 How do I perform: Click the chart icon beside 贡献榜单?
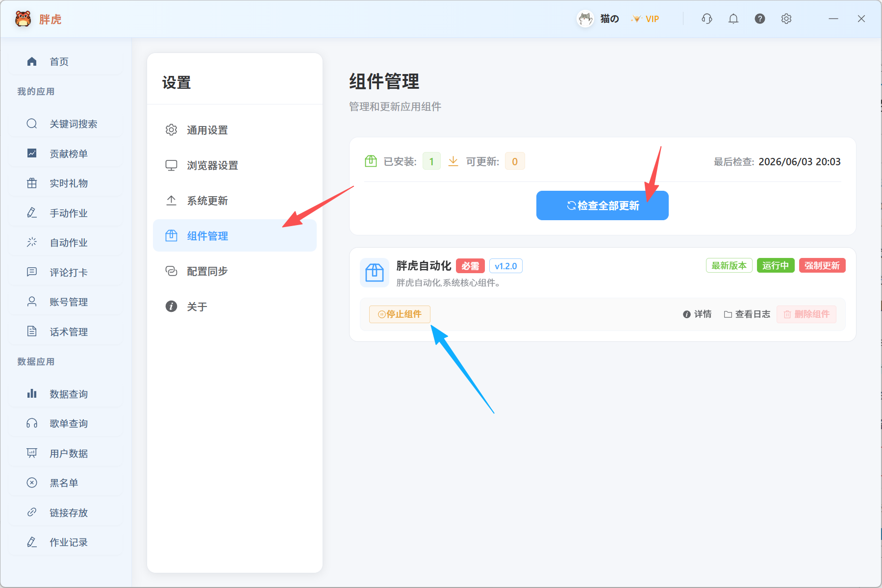pyautogui.click(x=32, y=153)
